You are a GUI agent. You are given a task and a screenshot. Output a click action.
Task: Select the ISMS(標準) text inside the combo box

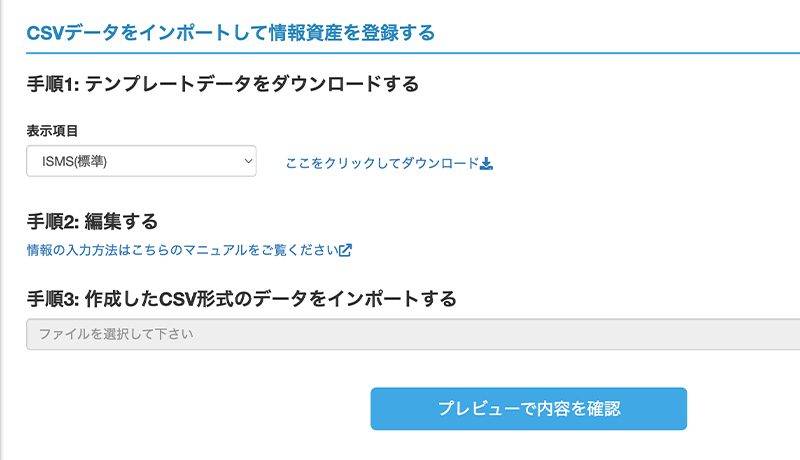pyautogui.click(x=74, y=162)
